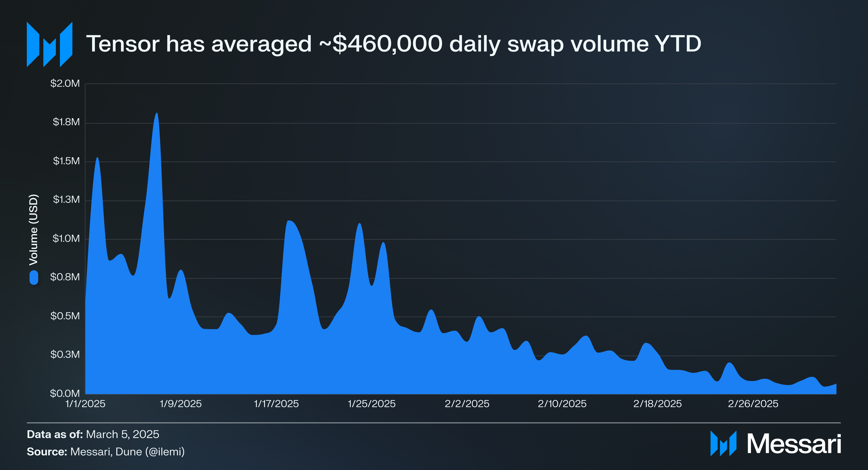This screenshot has height=470, width=868.
Task: Click the Messari wordmark text bottom-right
Action: point(794,444)
